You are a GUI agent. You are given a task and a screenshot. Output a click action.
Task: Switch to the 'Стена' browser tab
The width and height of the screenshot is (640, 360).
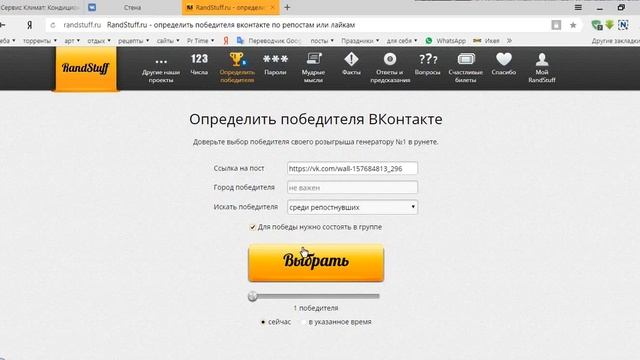[x=132, y=7]
